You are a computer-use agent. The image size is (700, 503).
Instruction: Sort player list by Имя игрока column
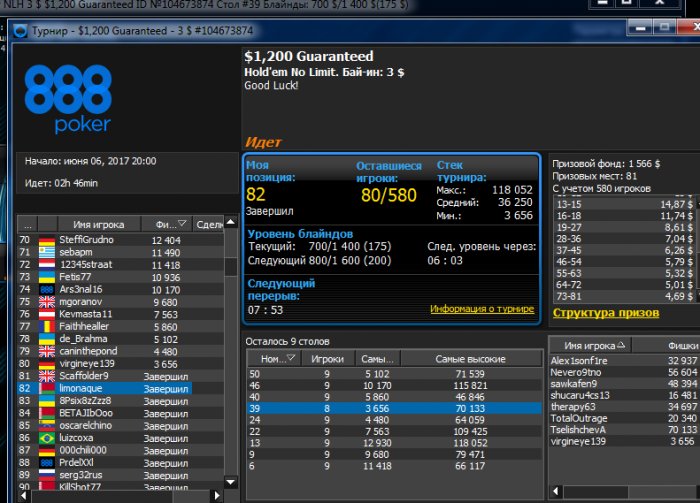point(99,224)
